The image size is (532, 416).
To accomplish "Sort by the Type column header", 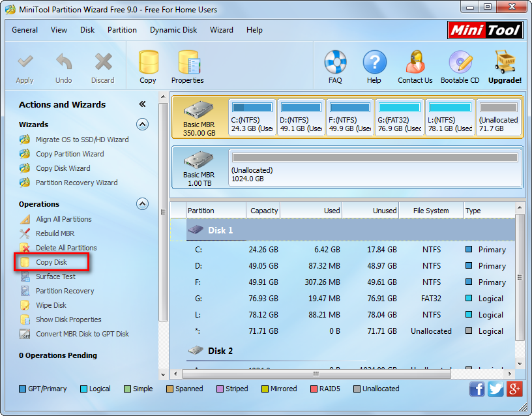I will 489,211.
